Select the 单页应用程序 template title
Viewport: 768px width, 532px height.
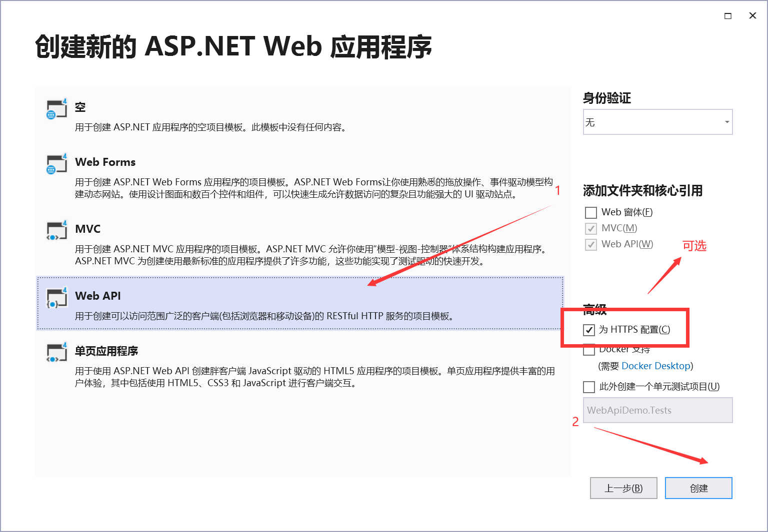pyautogui.click(x=106, y=351)
